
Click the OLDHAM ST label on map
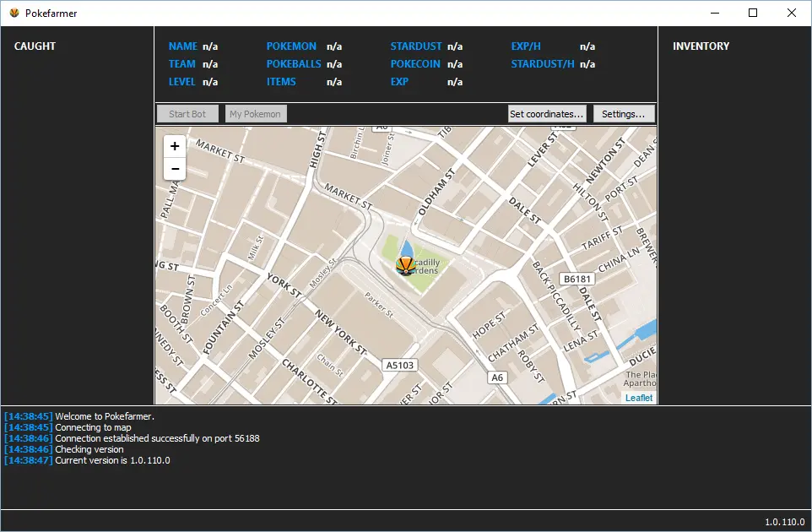[436, 193]
